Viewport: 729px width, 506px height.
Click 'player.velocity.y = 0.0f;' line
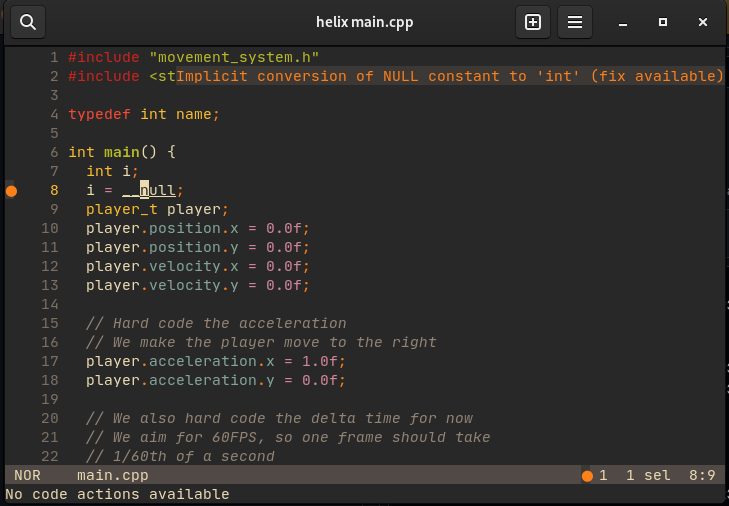click(x=198, y=285)
